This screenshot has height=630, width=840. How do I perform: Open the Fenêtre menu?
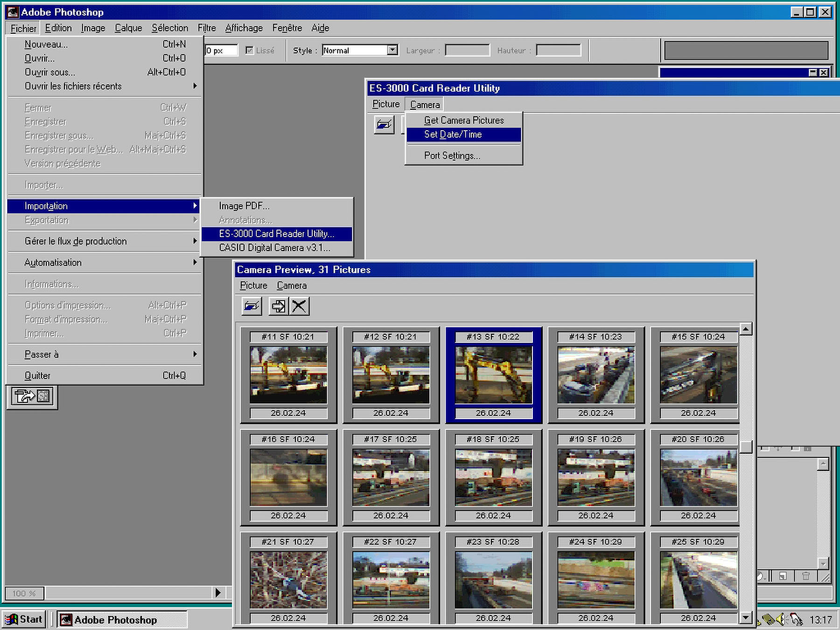(287, 28)
